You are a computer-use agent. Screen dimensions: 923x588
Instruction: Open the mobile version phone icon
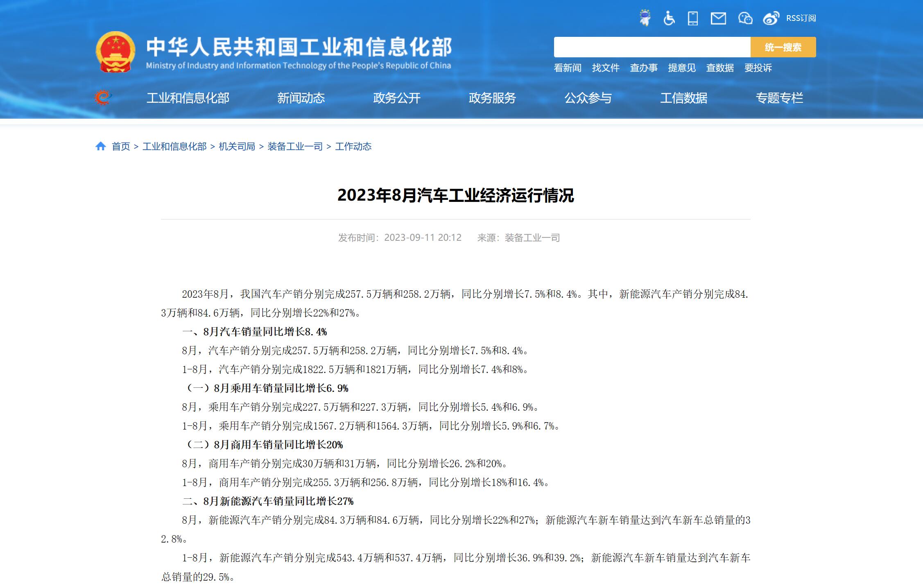(693, 18)
